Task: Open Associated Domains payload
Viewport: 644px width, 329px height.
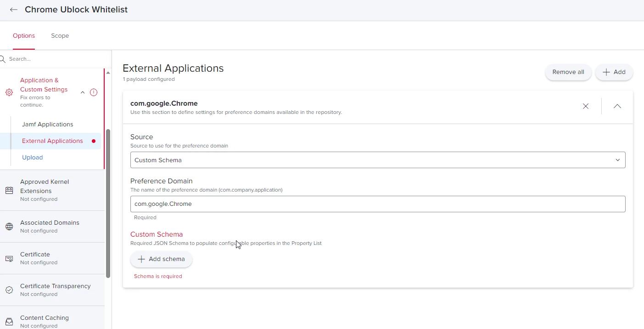Action: (x=52, y=227)
